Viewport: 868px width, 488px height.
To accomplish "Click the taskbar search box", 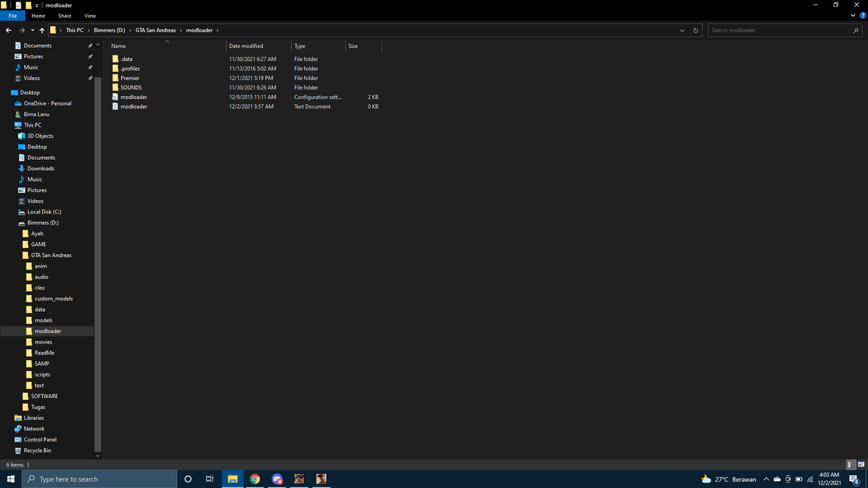I will [100, 479].
